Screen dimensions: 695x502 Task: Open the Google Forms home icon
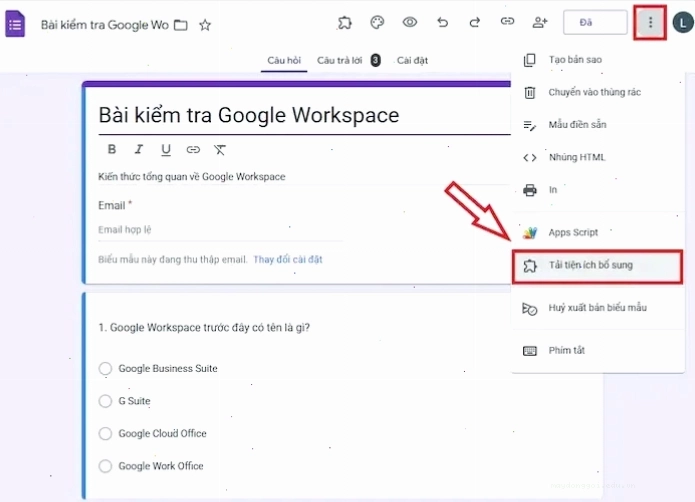(15, 24)
